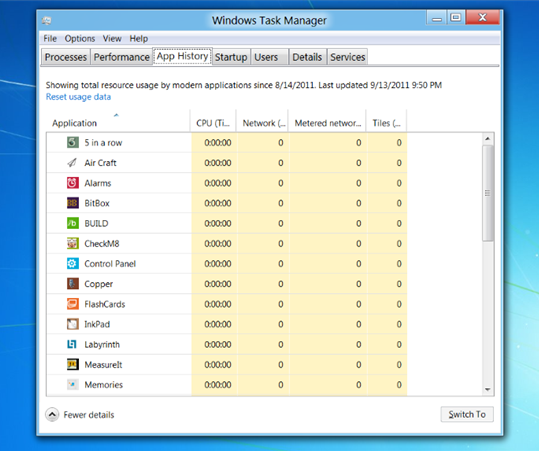Select the FlashCards row name

[104, 304]
